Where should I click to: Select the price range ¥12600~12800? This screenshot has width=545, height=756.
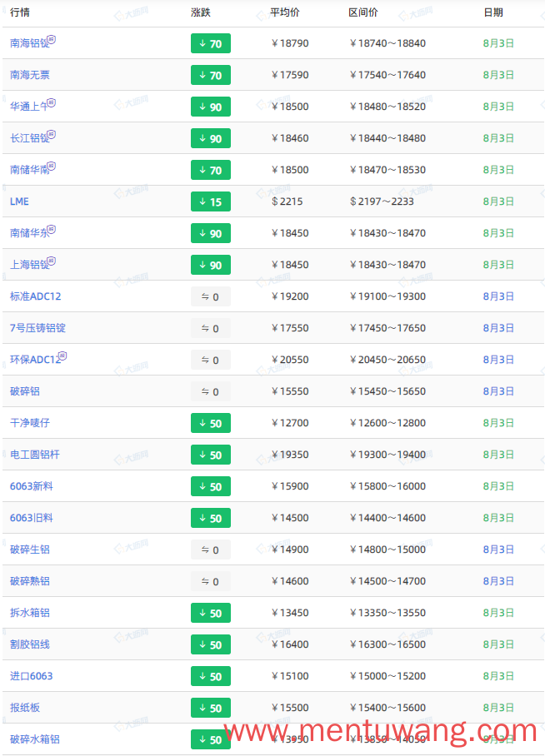387,423
